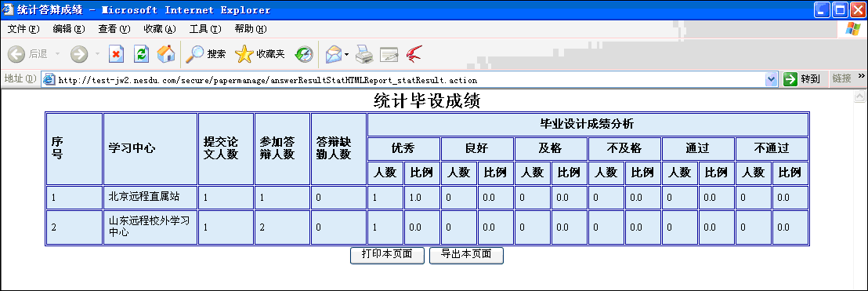
Task: Click the 统计毕设成绩 page heading
Action: pos(427,101)
